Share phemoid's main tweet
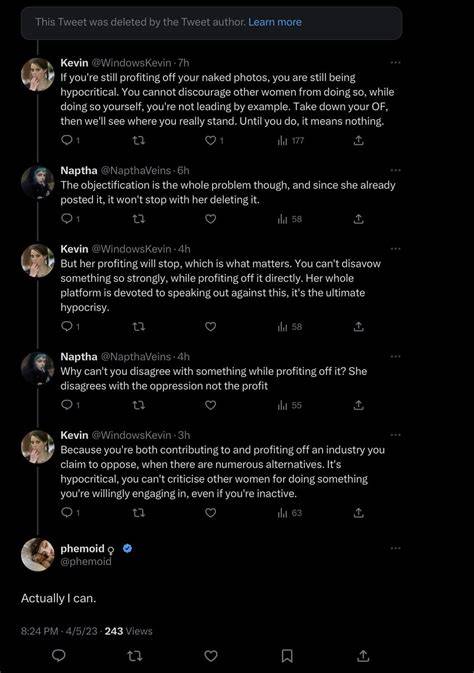474x673 pixels. click(363, 655)
